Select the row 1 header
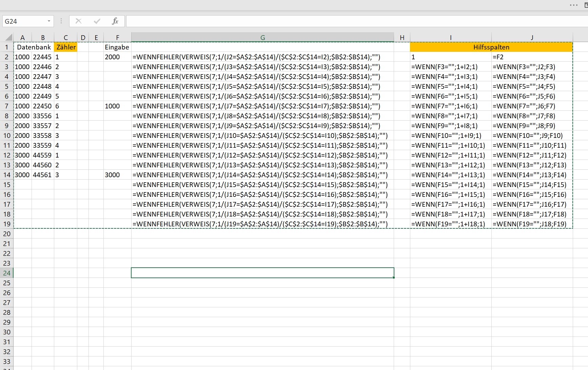 coord(7,47)
